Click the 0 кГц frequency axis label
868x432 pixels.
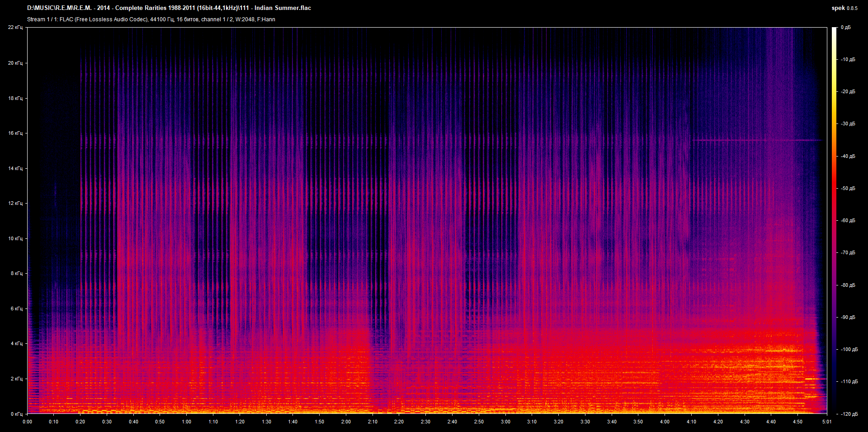pos(16,414)
